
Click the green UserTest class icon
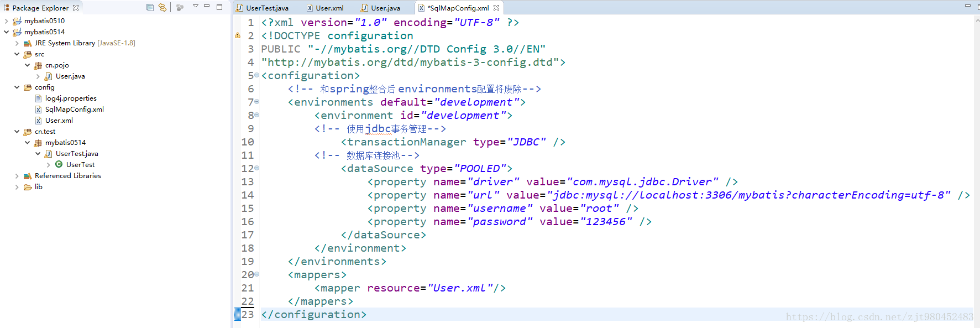[59, 164]
